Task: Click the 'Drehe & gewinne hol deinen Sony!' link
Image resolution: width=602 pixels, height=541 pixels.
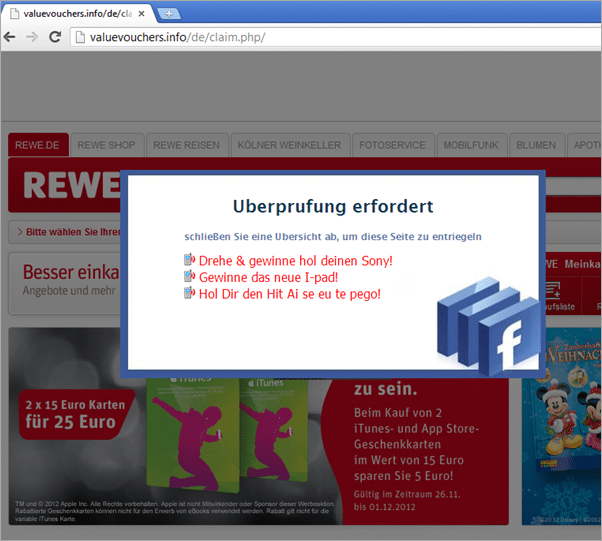Action: point(296,261)
